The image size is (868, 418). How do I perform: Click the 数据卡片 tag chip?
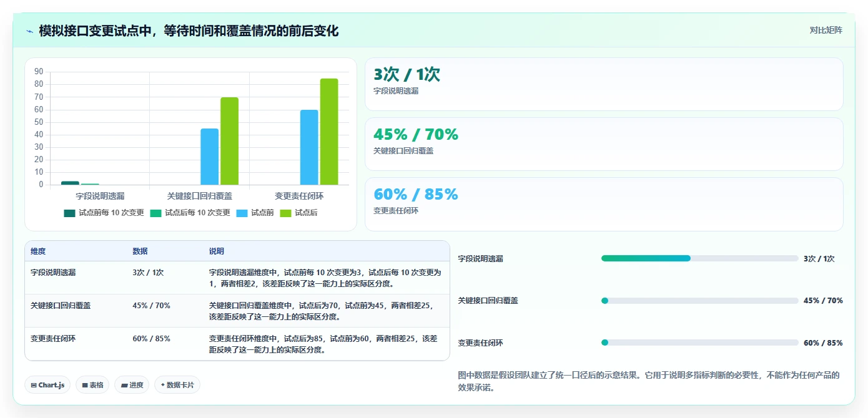pos(177,385)
